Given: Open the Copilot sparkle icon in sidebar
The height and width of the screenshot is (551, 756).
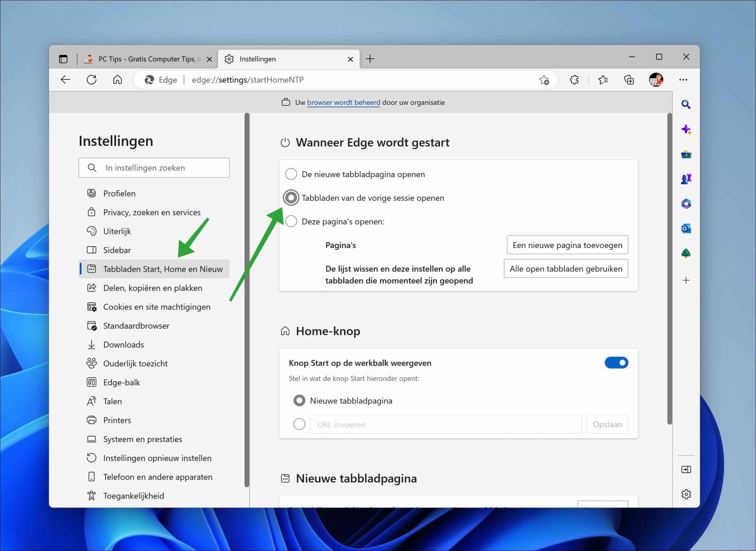Looking at the screenshot, I should pos(686,129).
